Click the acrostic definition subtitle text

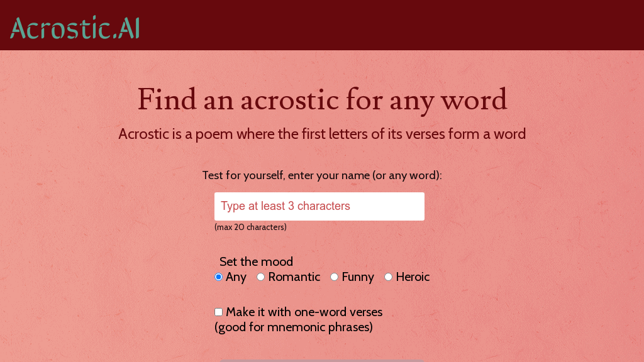(321, 134)
